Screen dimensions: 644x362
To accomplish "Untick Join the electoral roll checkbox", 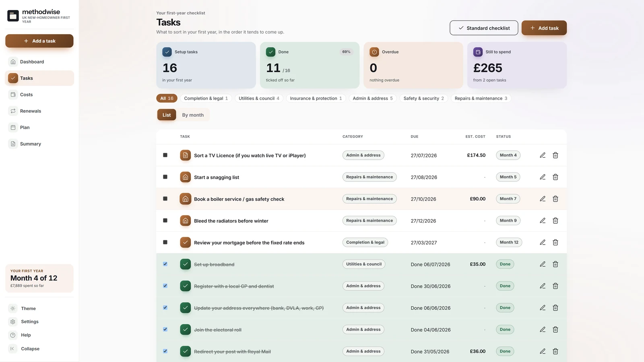I will 165,329.
